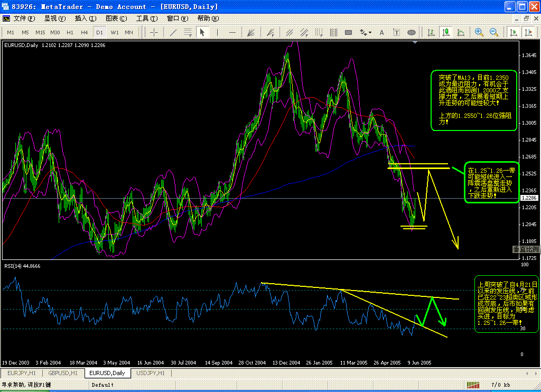541x392 pixels.
Task: Select the trendline drawing tool
Action: point(173,32)
